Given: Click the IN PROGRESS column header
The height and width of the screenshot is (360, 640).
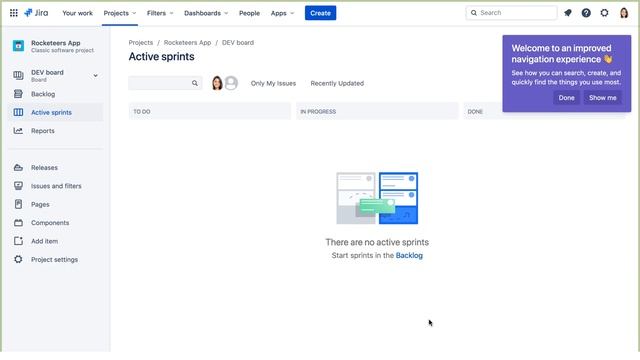Looking at the screenshot, I should tap(377, 111).
